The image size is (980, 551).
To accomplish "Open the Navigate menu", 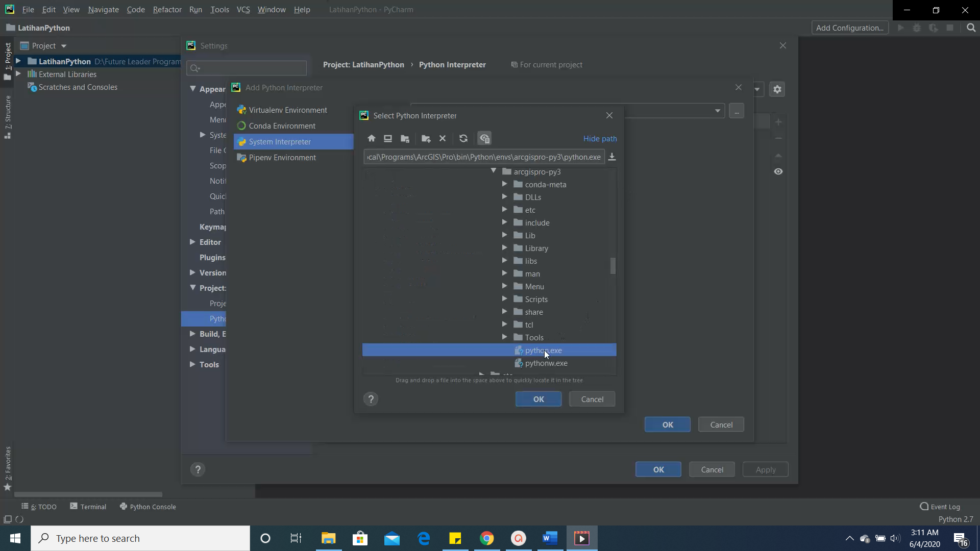I will click(x=103, y=9).
